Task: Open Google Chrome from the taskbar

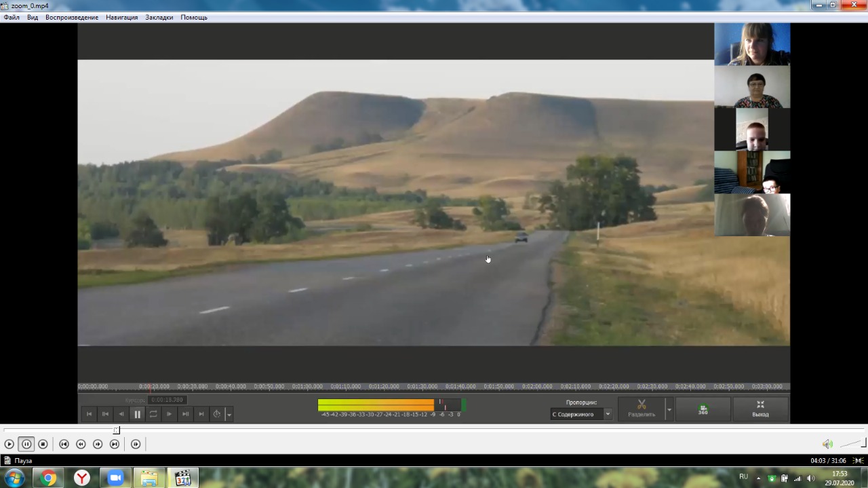Action: point(48,478)
